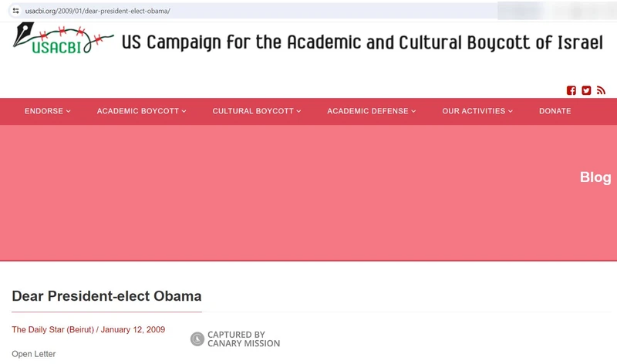This screenshot has width=617, height=364.
Task: Click the Donate link
Action: (555, 111)
